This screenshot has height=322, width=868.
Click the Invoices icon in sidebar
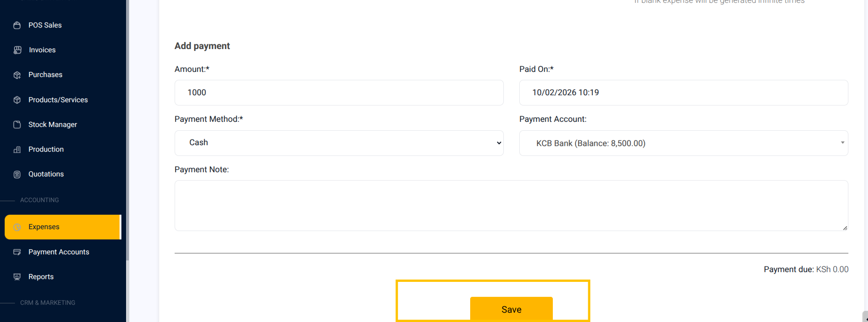(17, 50)
